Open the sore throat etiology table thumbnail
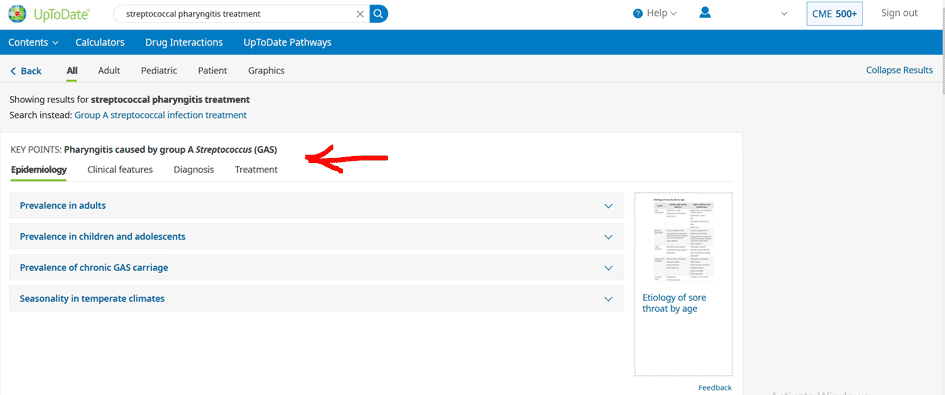The height and width of the screenshot is (395, 945). (683, 239)
